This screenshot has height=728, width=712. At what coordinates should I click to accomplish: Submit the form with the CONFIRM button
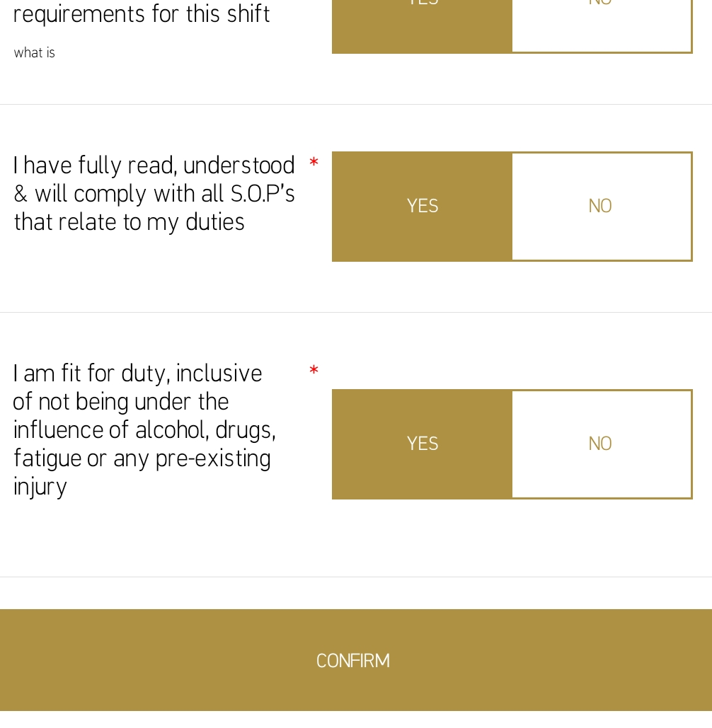[x=356, y=660]
